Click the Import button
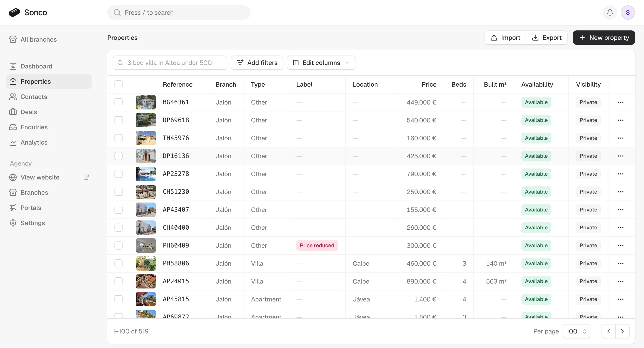 505,38
